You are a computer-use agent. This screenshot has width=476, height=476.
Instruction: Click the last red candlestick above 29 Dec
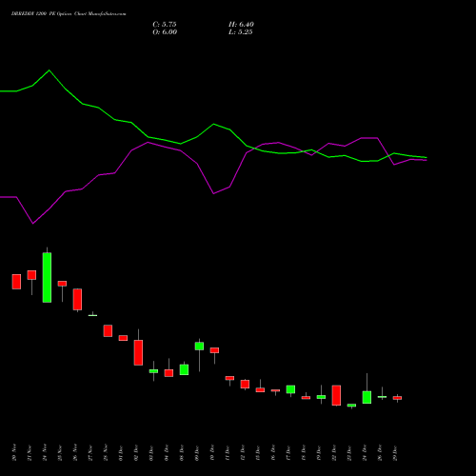point(397,398)
